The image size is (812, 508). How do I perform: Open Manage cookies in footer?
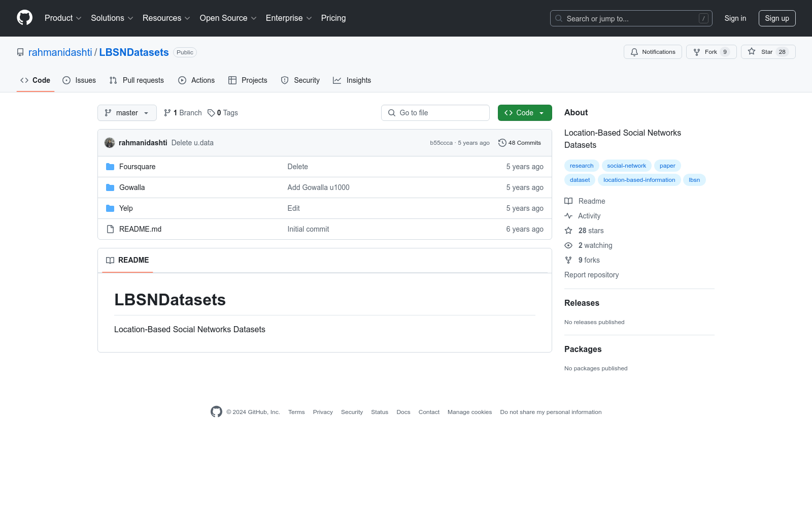point(470,412)
